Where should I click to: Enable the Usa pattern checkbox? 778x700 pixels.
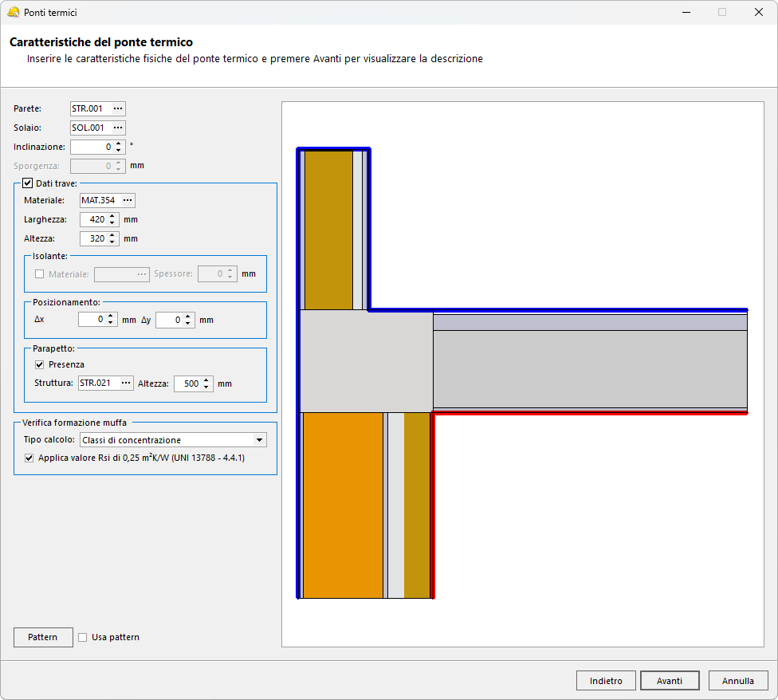click(x=83, y=637)
